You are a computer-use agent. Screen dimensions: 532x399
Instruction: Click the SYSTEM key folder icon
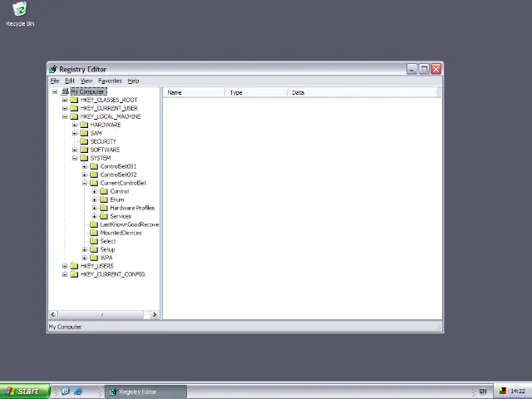click(84, 158)
